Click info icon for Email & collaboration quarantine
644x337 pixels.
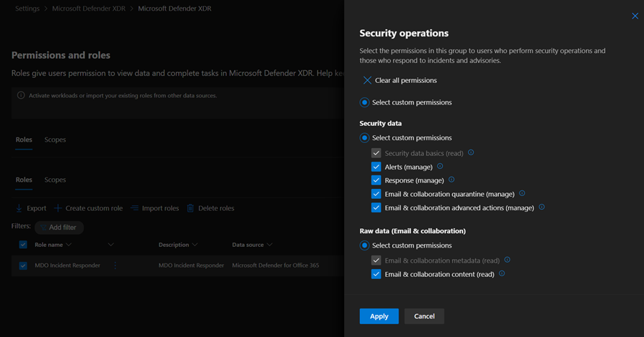522,194
